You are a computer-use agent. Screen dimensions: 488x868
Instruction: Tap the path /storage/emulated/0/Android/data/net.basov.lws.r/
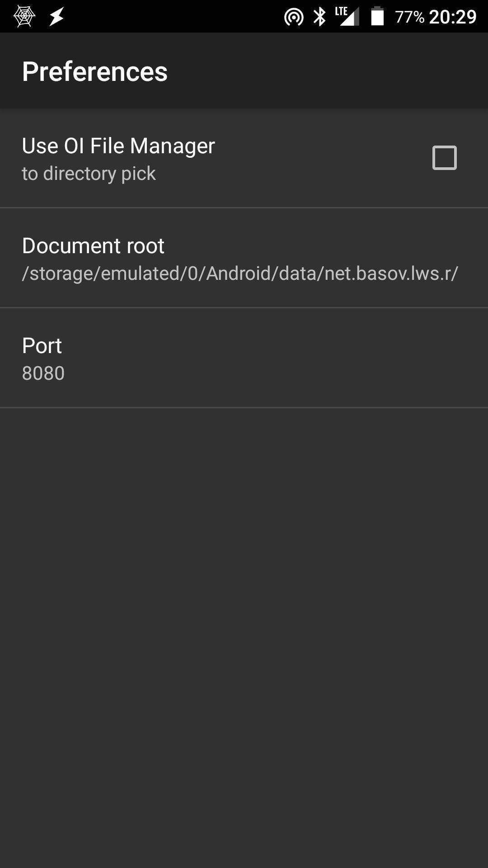point(240,274)
